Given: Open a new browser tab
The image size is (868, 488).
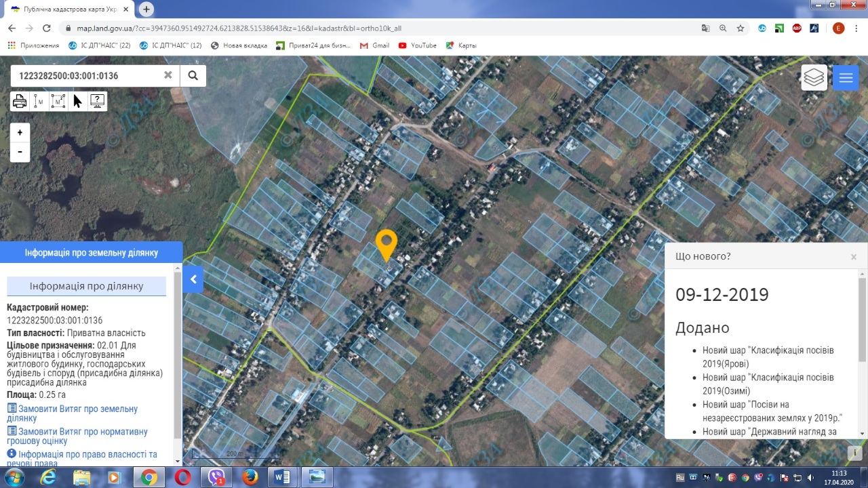Looking at the screenshot, I should (x=146, y=9).
